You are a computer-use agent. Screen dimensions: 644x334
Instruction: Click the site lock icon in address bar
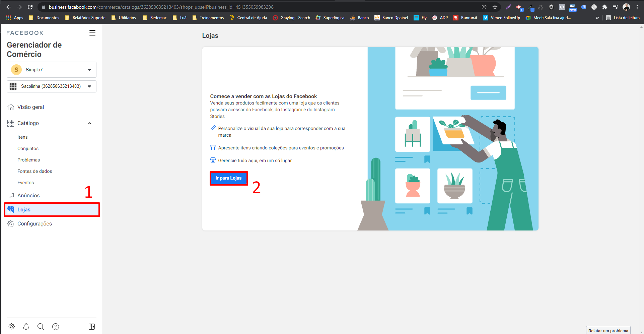(x=43, y=7)
